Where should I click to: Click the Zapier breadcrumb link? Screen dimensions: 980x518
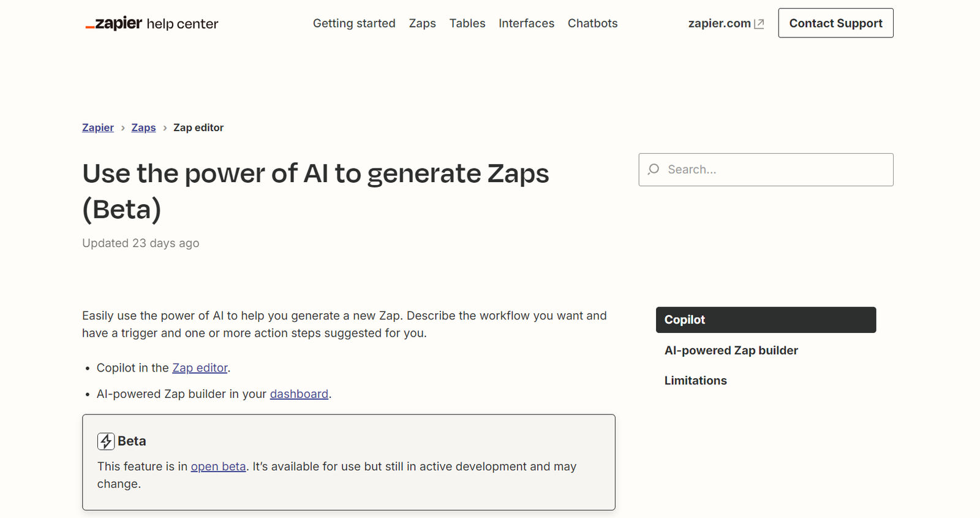point(98,128)
